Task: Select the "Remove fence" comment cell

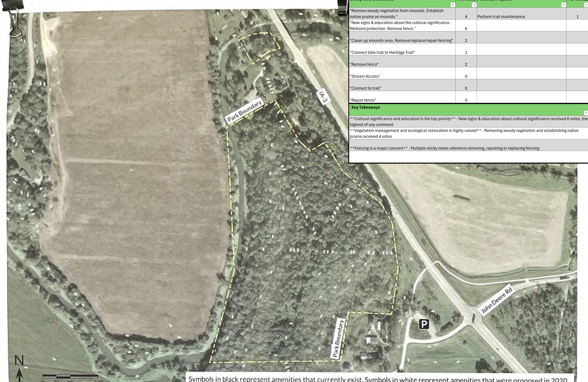Action: pos(402,61)
